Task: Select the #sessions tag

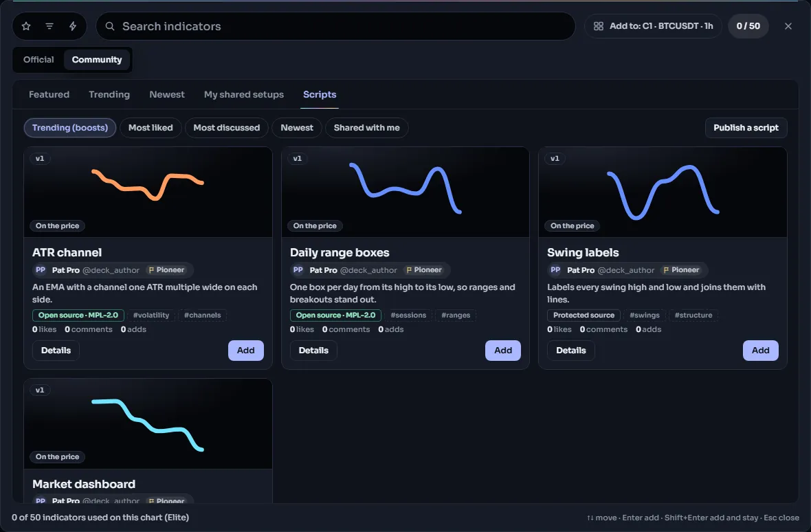Action: (x=409, y=315)
